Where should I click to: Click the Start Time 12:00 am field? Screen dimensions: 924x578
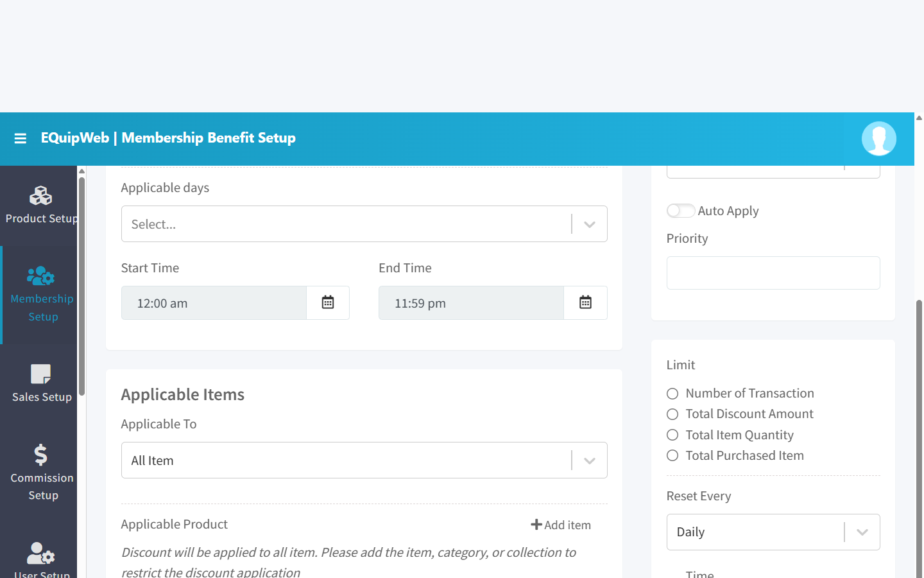pyautogui.click(x=214, y=303)
